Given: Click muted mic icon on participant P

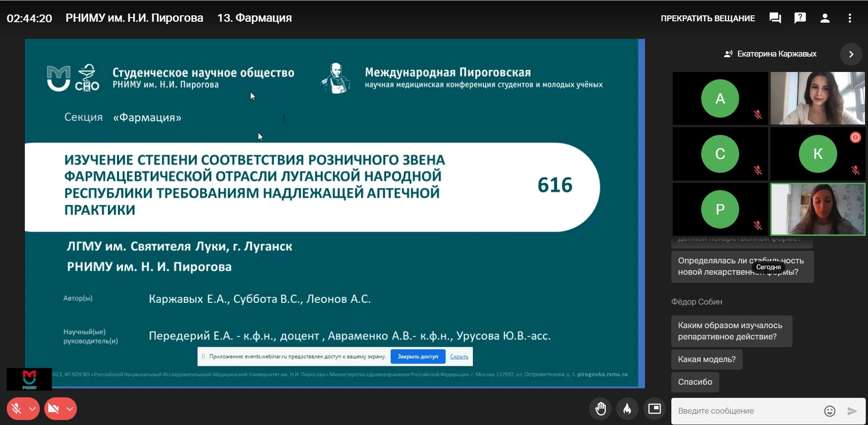Looking at the screenshot, I should 758,225.
